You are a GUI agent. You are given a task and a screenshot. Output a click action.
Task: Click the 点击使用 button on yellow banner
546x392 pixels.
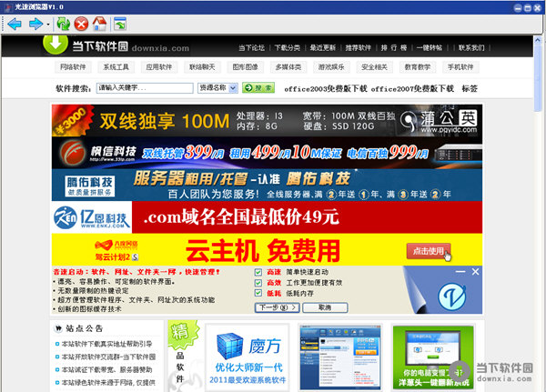428,249
